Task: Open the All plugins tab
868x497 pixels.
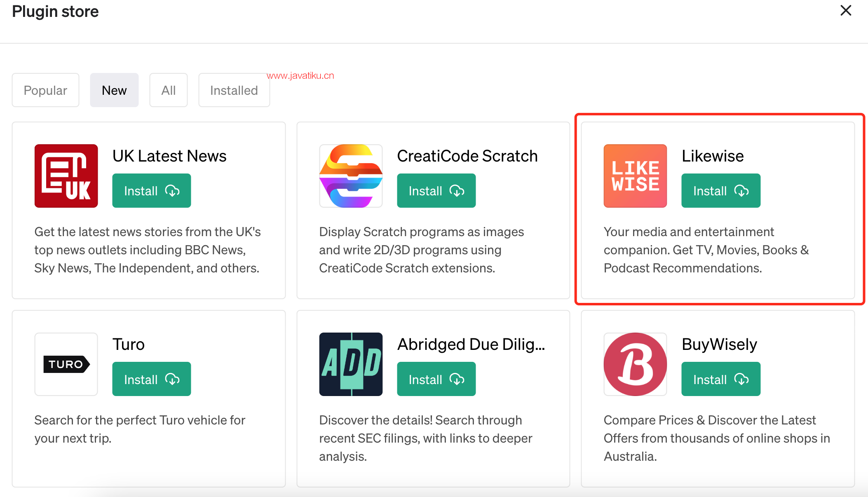Action: pyautogui.click(x=169, y=90)
